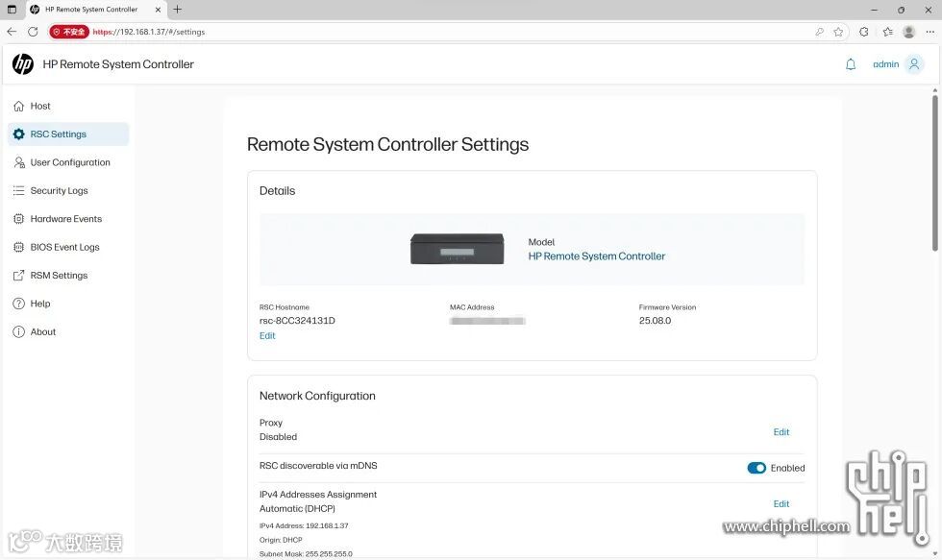Open Security Logs page

(x=68, y=190)
